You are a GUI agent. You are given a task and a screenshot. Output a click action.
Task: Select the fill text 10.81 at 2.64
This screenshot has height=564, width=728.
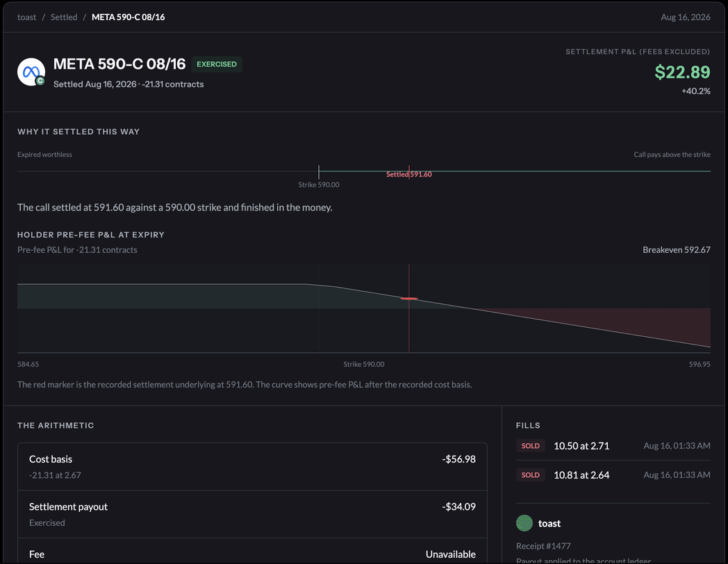point(581,475)
